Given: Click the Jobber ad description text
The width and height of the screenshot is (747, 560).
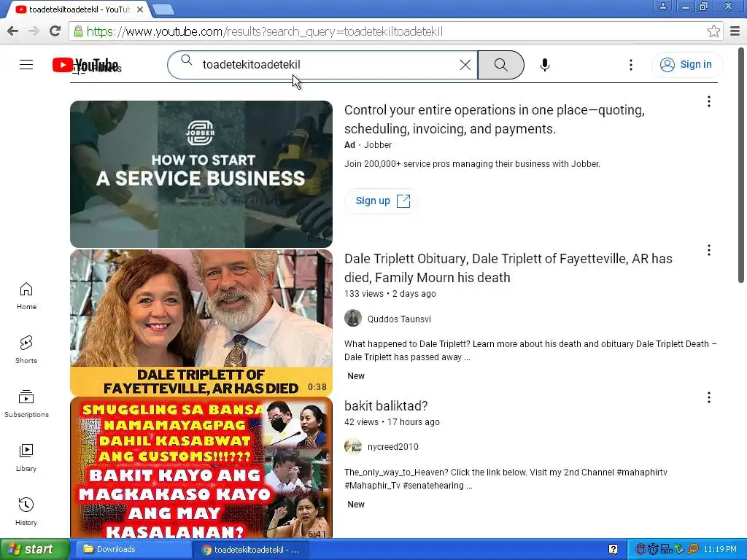Looking at the screenshot, I should point(472,164).
